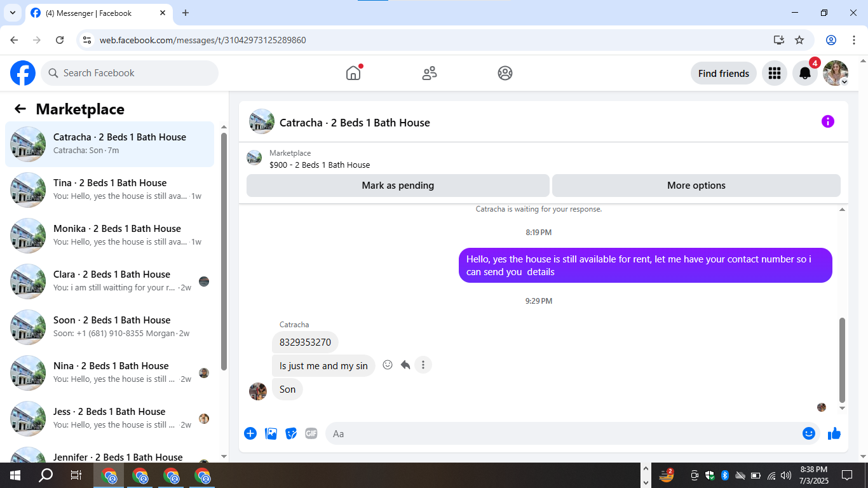The height and width of the screenshot is (488, 868).
Task: Bookmark this page with star icon
Action: coord(799,40)
